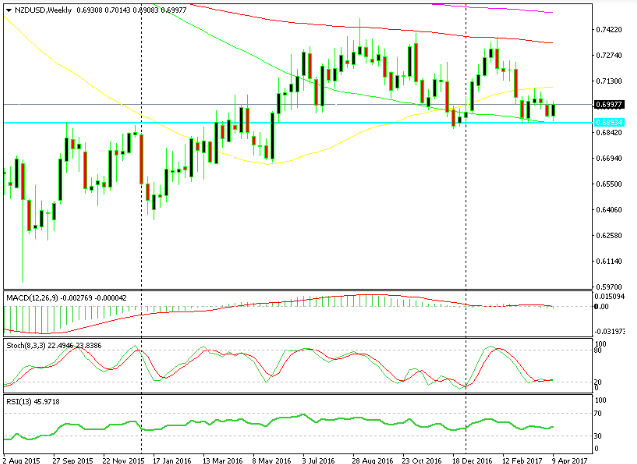637x464 pixels.
Task: Click the 0.72740 price axis value
Action: click(609, 55)
